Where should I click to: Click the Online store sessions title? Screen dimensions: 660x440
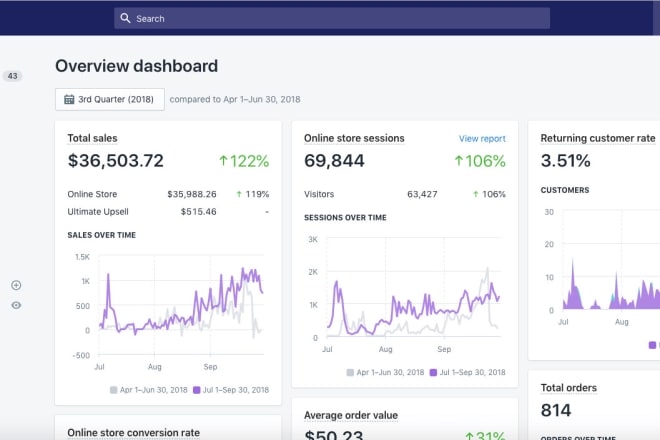[x=354, y=138]
